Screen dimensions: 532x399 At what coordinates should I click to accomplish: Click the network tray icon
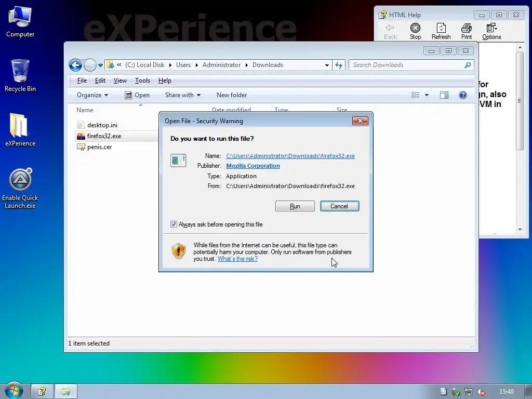469,392
